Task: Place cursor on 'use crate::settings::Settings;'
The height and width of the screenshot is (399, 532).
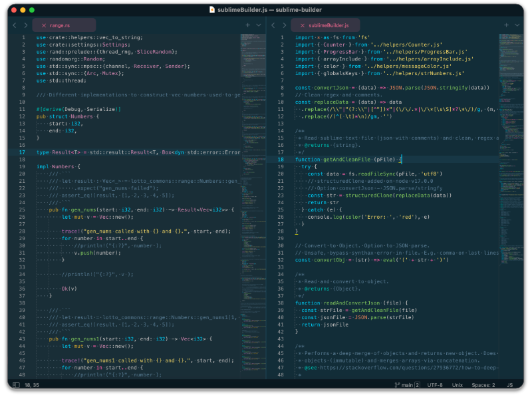Action: [83, 45]
